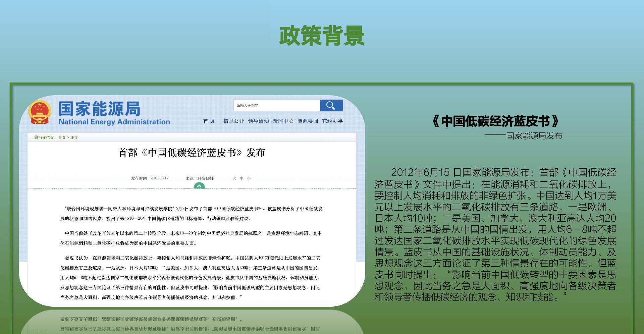Screen dimensions: 644x334
Task: Select medium font size 中
Action: [x=241, y=178]
